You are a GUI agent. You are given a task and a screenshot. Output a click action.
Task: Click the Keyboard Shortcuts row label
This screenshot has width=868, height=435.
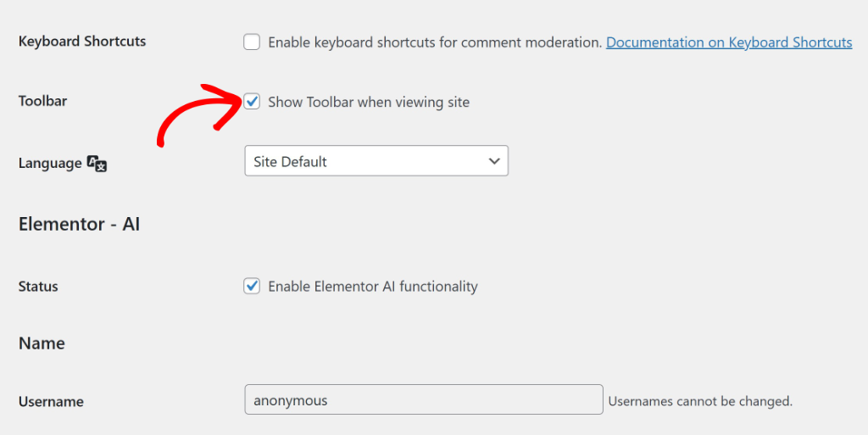[x=82, y=42]
